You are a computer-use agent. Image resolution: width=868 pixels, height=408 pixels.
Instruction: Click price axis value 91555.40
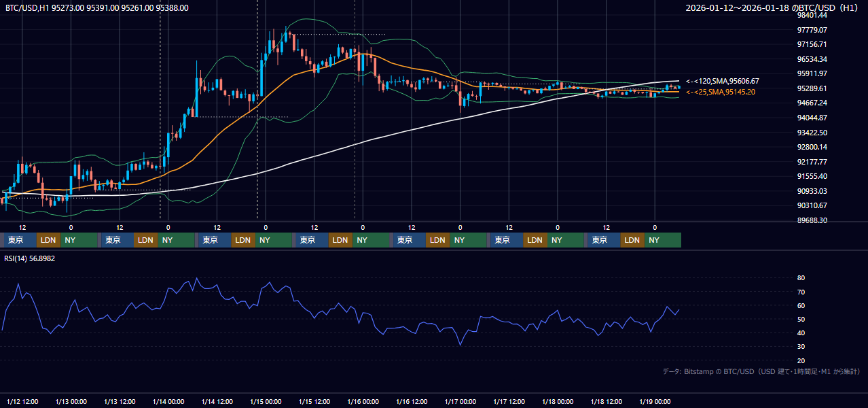click(812, 176)
